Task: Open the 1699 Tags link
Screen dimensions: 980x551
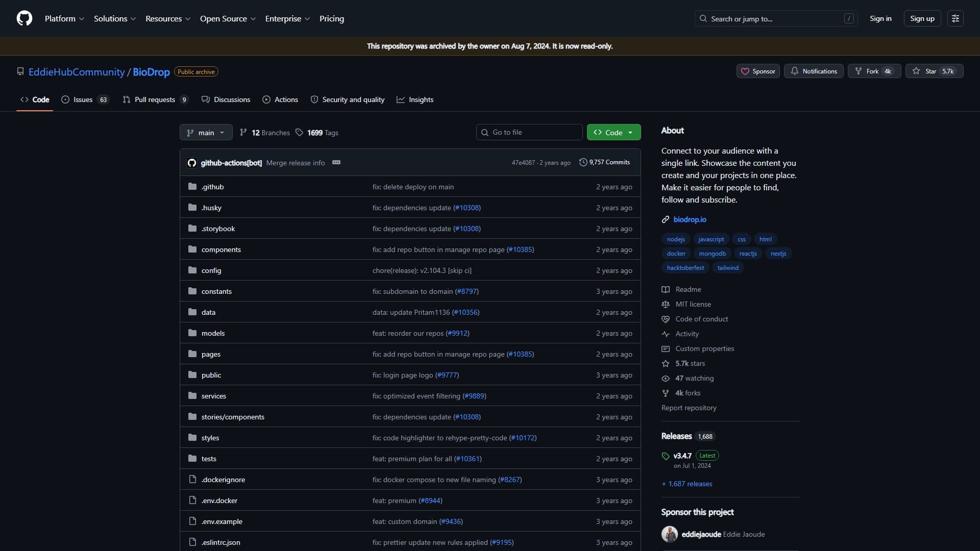Action: point(317,133)
